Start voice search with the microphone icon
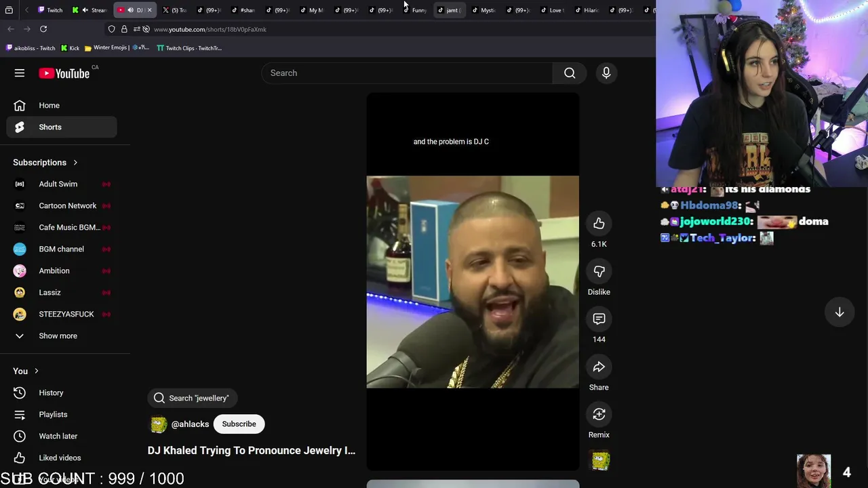The width and height of the screenshot is (868, 488). coord(606,73)
